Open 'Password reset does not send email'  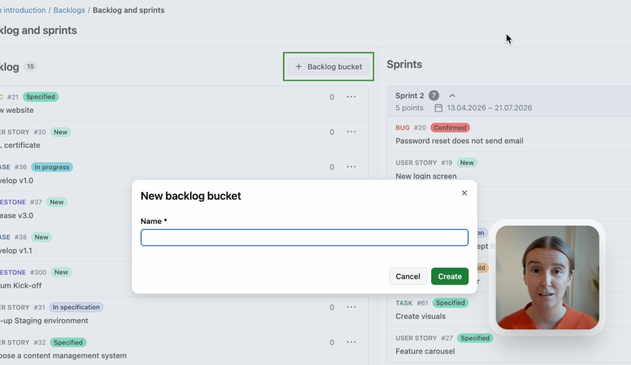[459, 141]
